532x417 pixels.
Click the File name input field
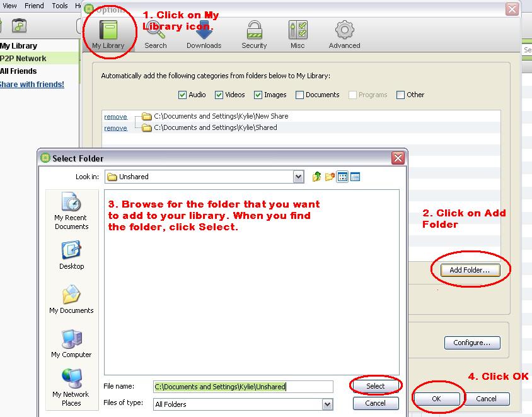243,387
